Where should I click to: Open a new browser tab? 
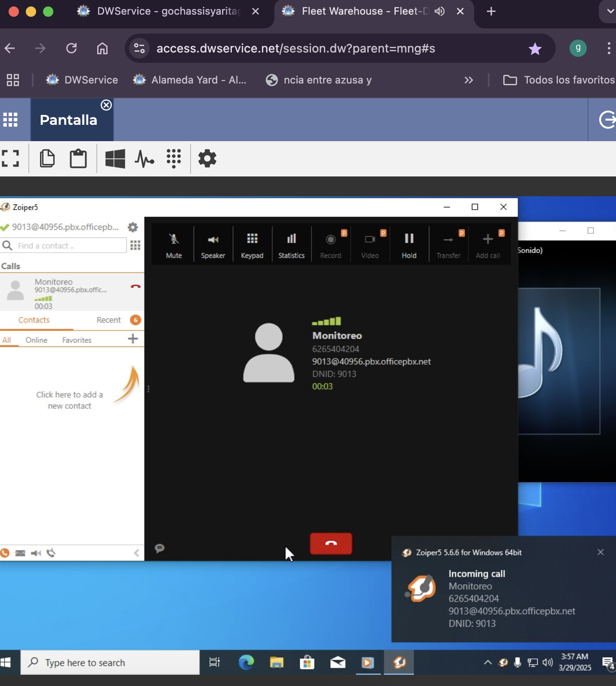(x=491, y=11)
